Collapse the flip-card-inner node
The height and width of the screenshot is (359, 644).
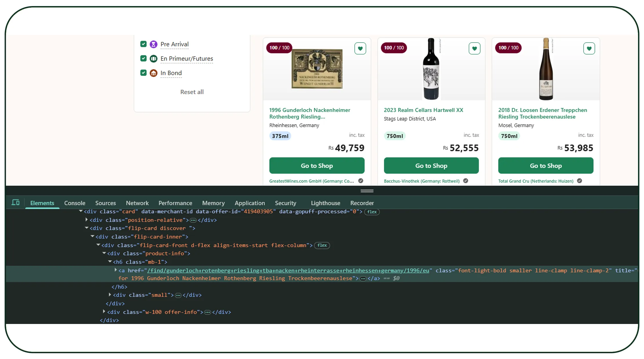pos(92,236)
